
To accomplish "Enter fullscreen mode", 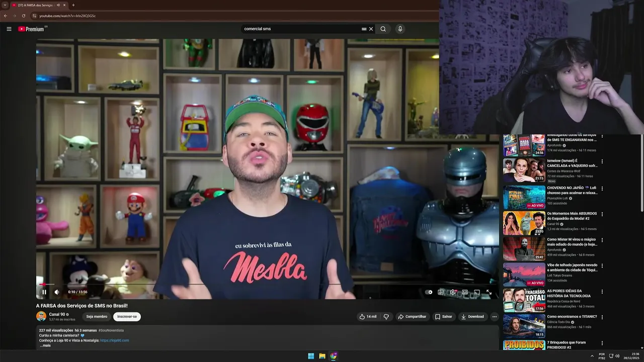I will point(489,292).
